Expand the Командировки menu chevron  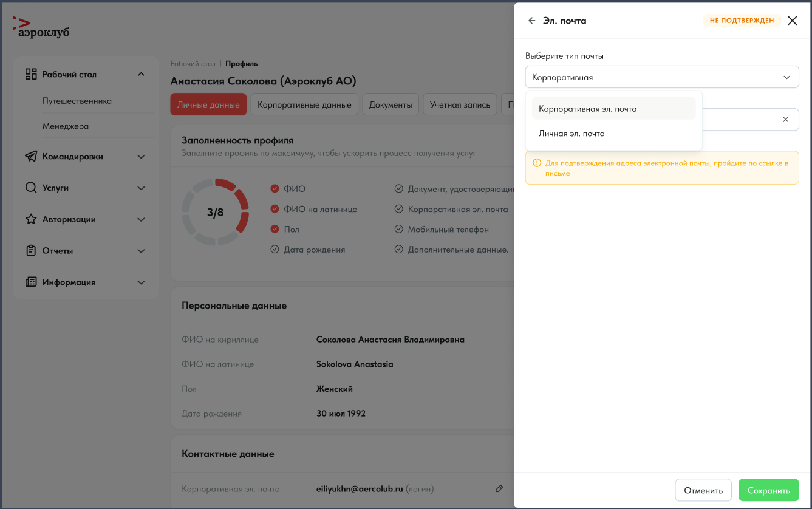pos(141,157)
